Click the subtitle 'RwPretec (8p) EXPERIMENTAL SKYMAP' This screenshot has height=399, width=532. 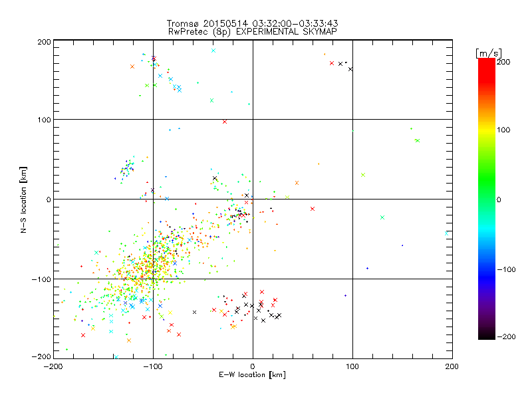tap(253, 31)
